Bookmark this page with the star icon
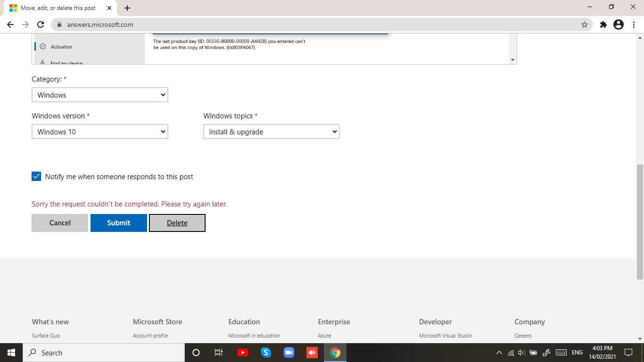This screenshot has width=644, height=362. (x=585, y=25)
